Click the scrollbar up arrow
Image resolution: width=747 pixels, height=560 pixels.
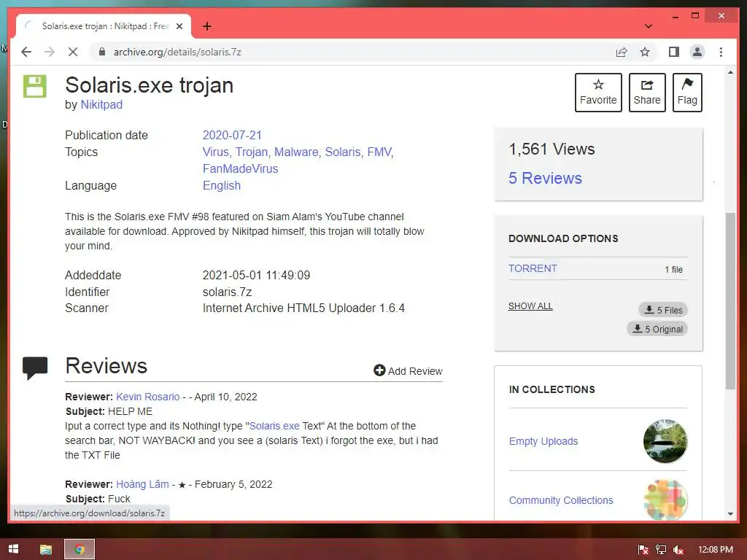(730, 72)
